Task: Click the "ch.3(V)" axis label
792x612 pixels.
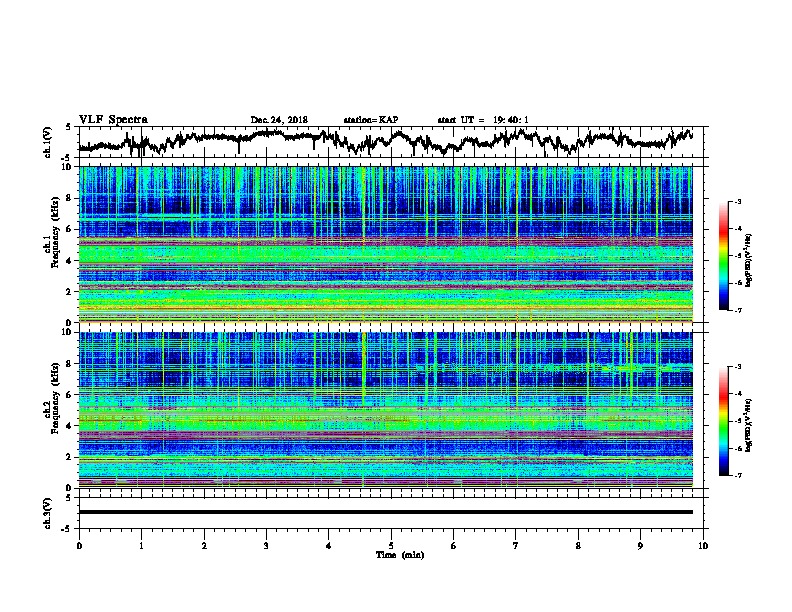Action: pyautogui.click(x=48, y=513)
